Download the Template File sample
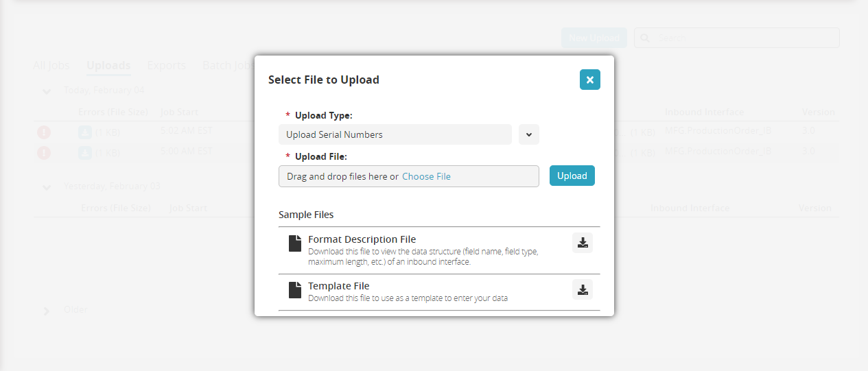This screenshot has width=868, height=371. pyautogui.click(x=583, y=289)
